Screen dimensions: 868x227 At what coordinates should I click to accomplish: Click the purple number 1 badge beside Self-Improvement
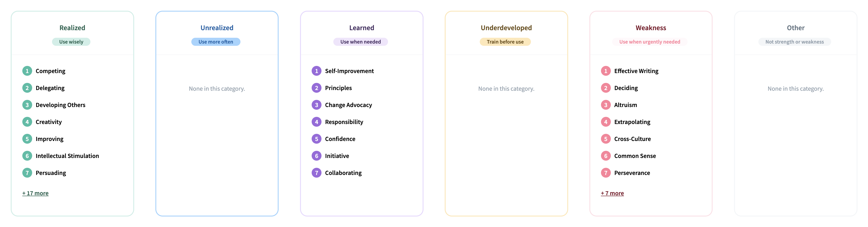coord(316,71)
